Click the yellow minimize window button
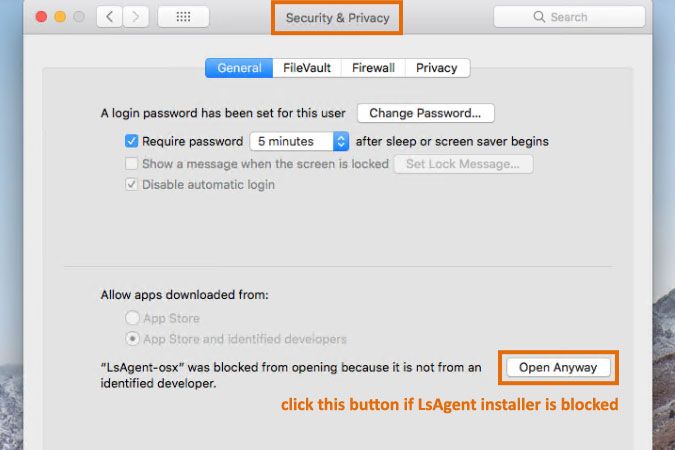Viewport: 675px width, 450px height. (x=59, y=17)
